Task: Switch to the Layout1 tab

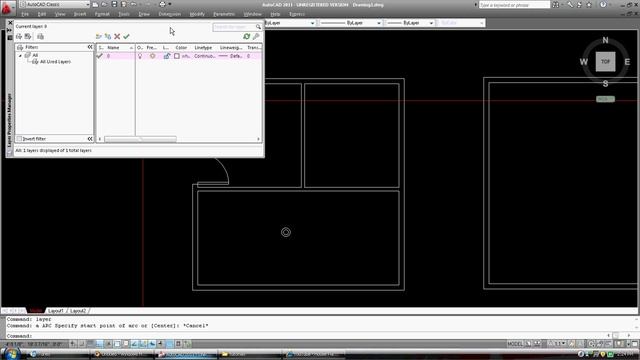Action: 56,311
